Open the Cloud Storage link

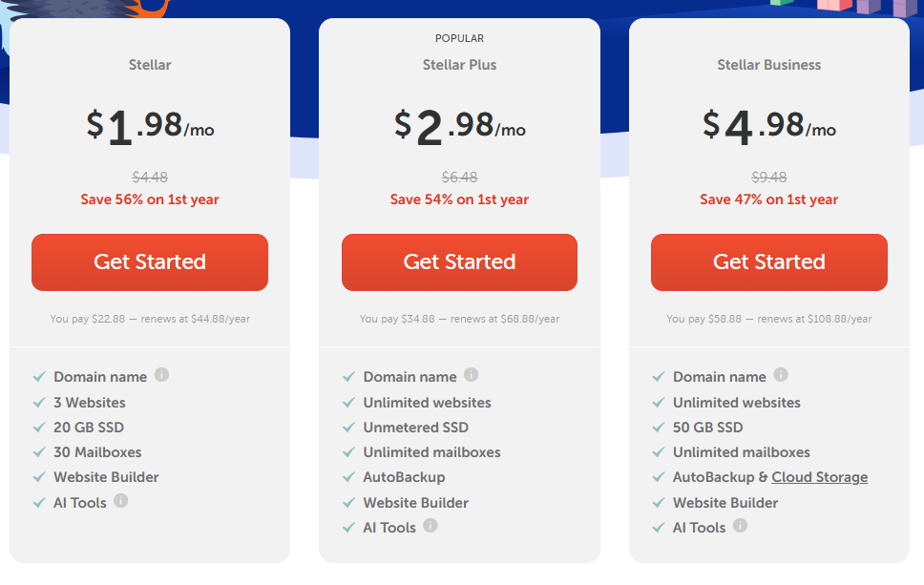pyautogui.click(x=820, y=477)
